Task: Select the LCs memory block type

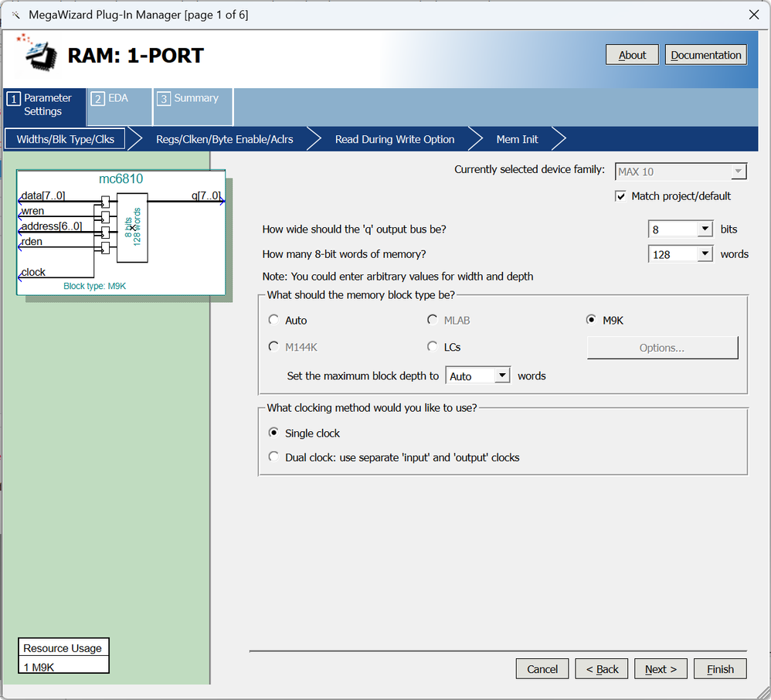Action: tap(433, 347)
